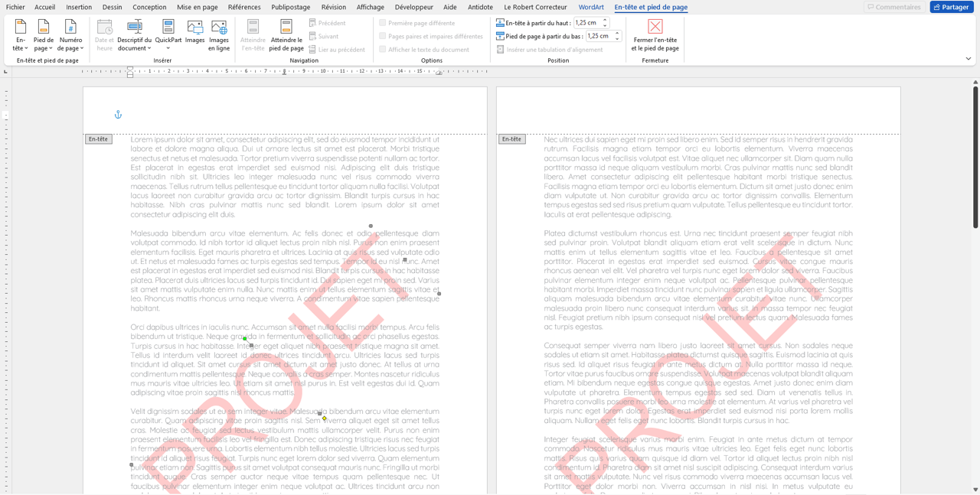
Task: Click Lier au précédent
Action: (x=337, y=50)
